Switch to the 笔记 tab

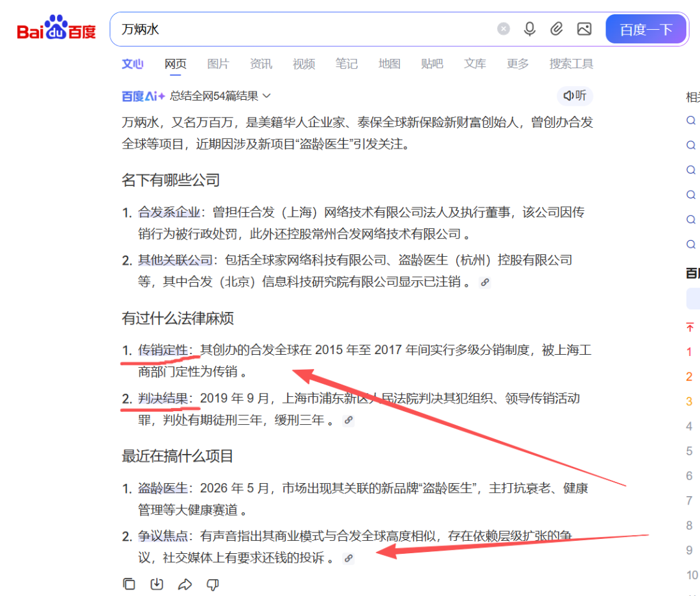346,64
